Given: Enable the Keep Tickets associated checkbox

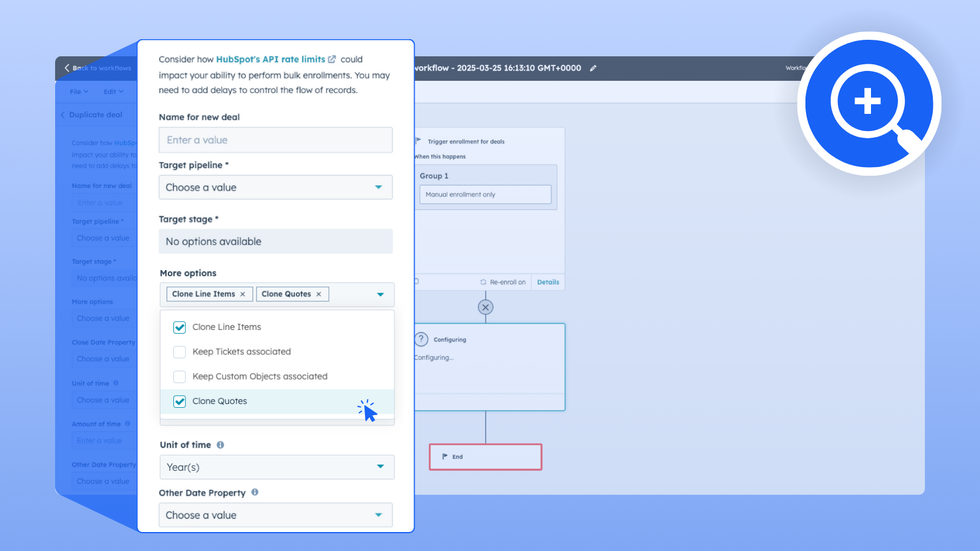Looking at the screenshot, I should coord(179,352).
